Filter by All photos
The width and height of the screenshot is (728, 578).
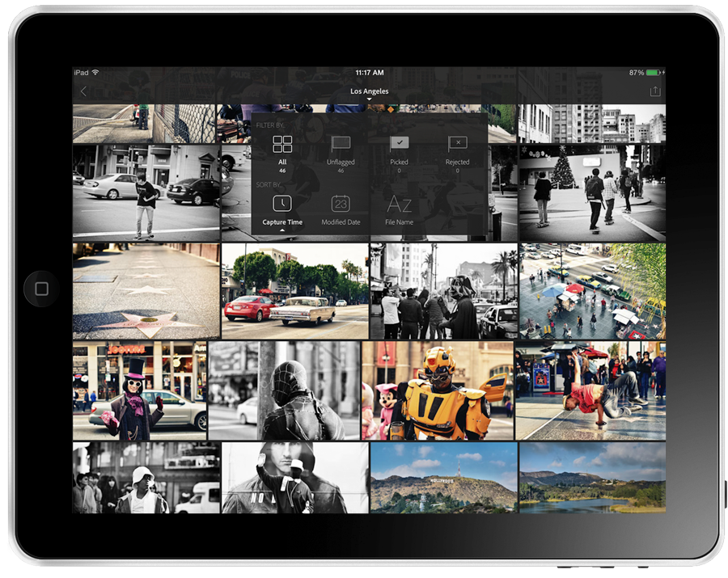(x=282, y=154)
